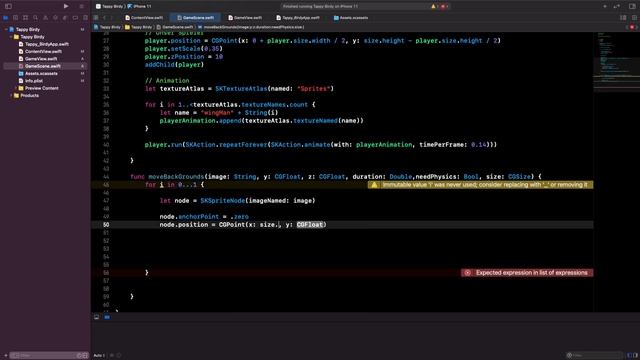This screenshot has width=640, height=360.
Task: Open the Issue navigator
Action: (45, 18)
